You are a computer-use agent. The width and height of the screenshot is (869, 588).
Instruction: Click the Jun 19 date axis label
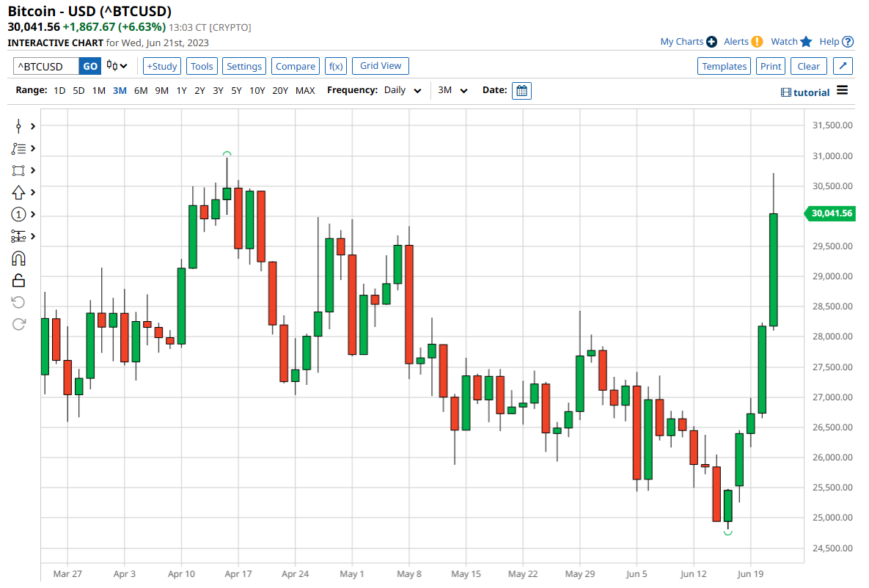pyautogui.click(x=750, y=573)
